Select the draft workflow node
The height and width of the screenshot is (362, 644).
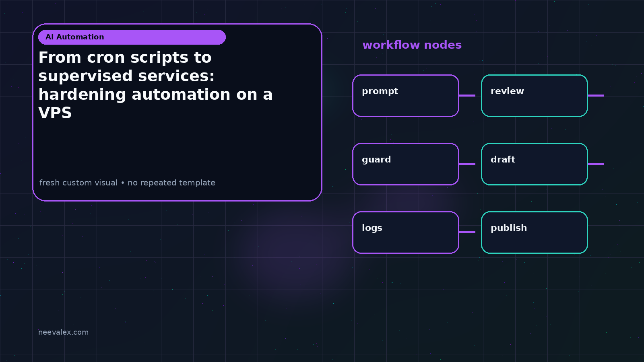535,164
